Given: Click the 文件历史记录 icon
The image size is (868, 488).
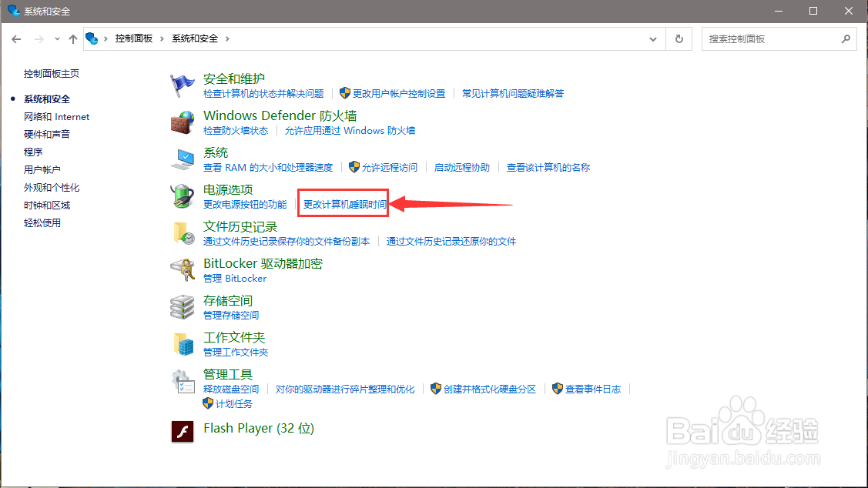Looking at the screenshot, I should (x=183, y=233).
